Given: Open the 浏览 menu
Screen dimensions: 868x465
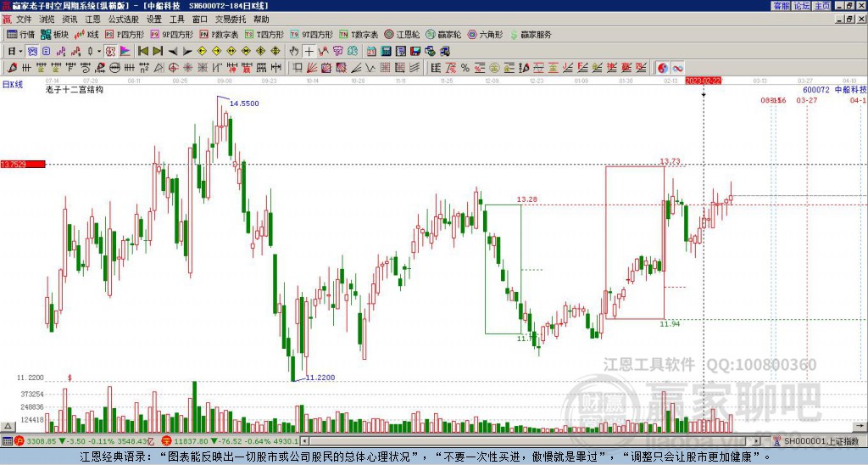Looking at the screenshot, I should 47,20.
